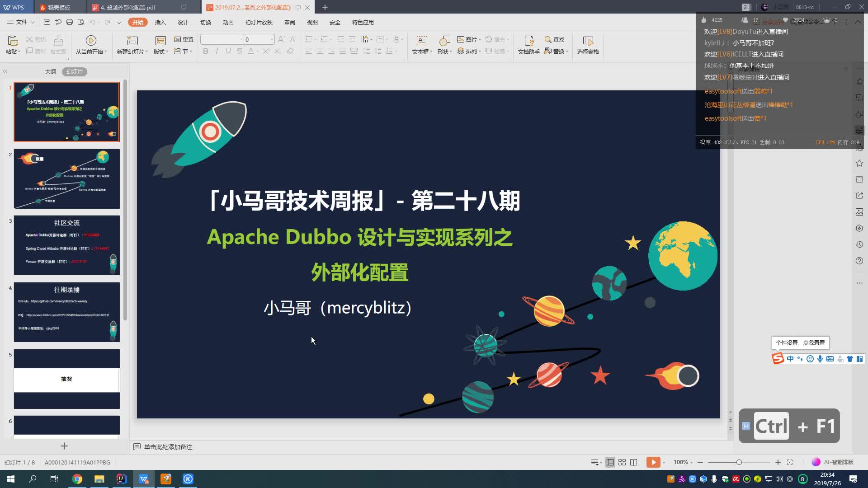
Task: Toggle Italic formatting
Action: coord(217,52)
